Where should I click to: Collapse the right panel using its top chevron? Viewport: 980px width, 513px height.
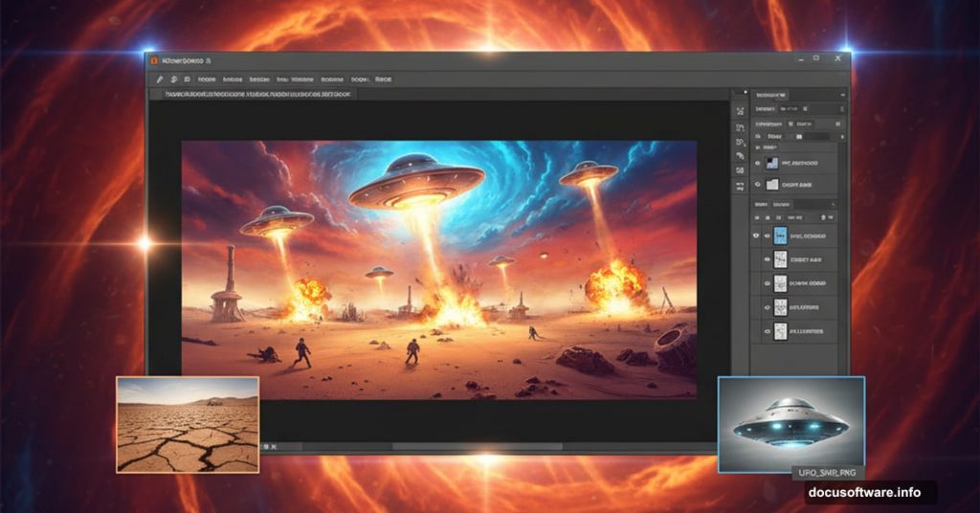click(842, 95)
